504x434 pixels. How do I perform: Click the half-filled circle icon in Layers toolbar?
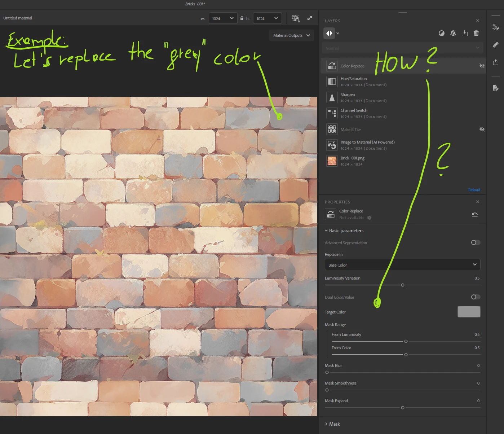point(442,33)
